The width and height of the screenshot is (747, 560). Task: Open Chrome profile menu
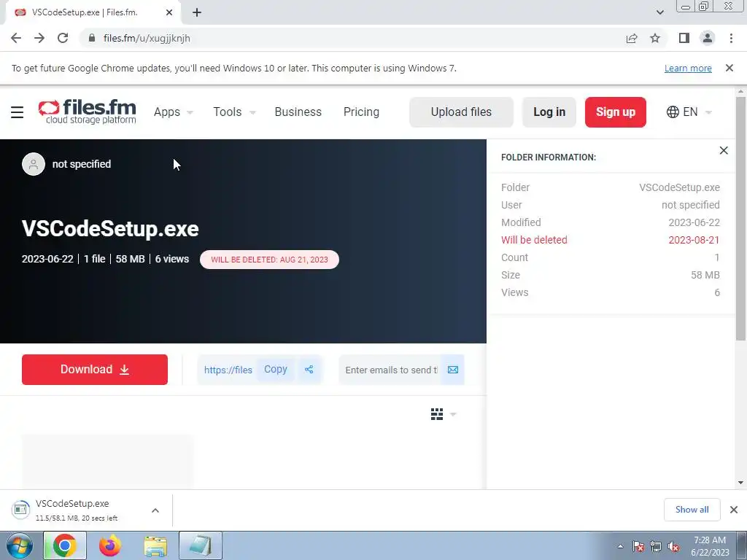(708, 38)
